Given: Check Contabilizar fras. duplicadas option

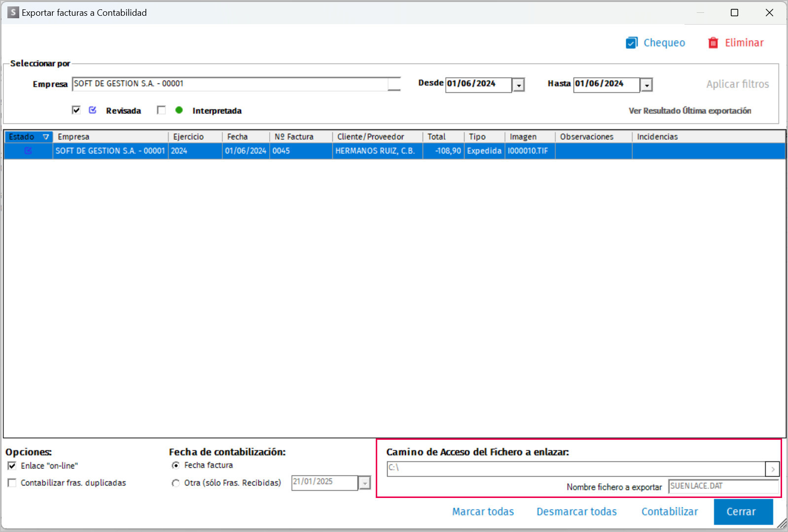Looking at the screenshot, I should [x=12, y=483].
